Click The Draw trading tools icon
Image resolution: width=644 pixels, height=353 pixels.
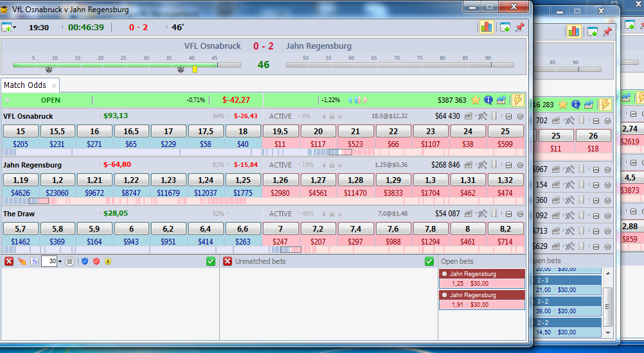[482, 214]
